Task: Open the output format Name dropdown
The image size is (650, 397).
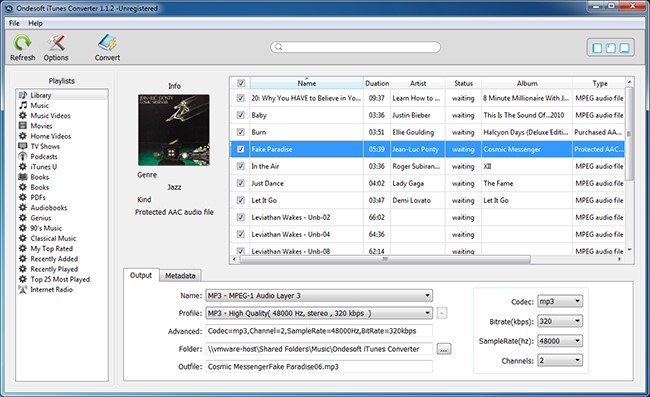Action: click(319, 295)
